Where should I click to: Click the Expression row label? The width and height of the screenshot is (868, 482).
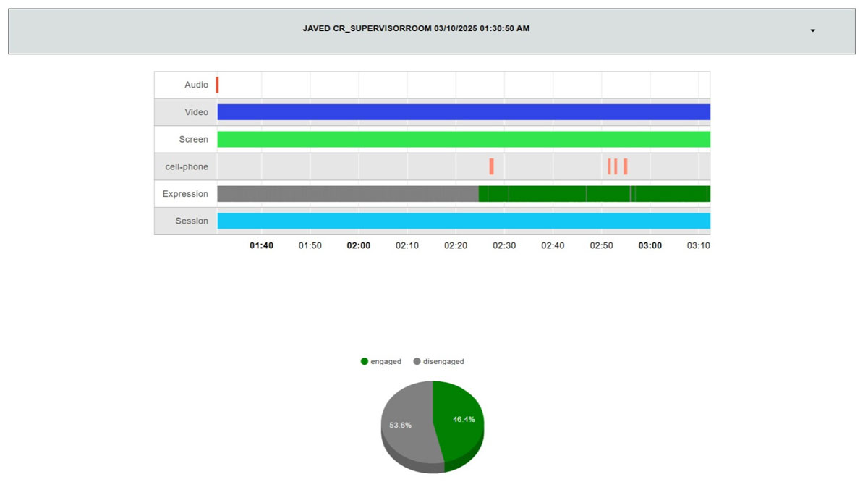pyautogui.click(x=185, y=194)
